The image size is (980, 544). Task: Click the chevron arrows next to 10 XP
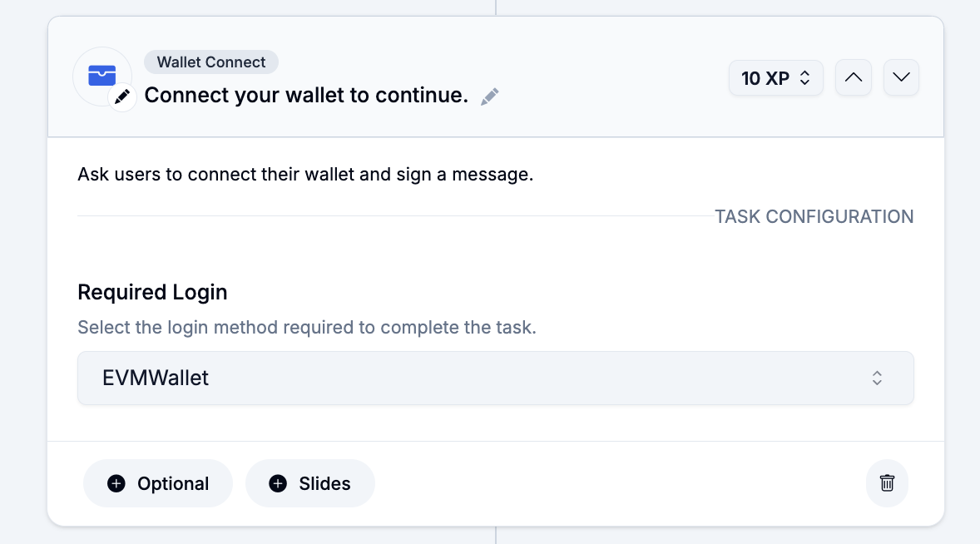tap(804, 78)
